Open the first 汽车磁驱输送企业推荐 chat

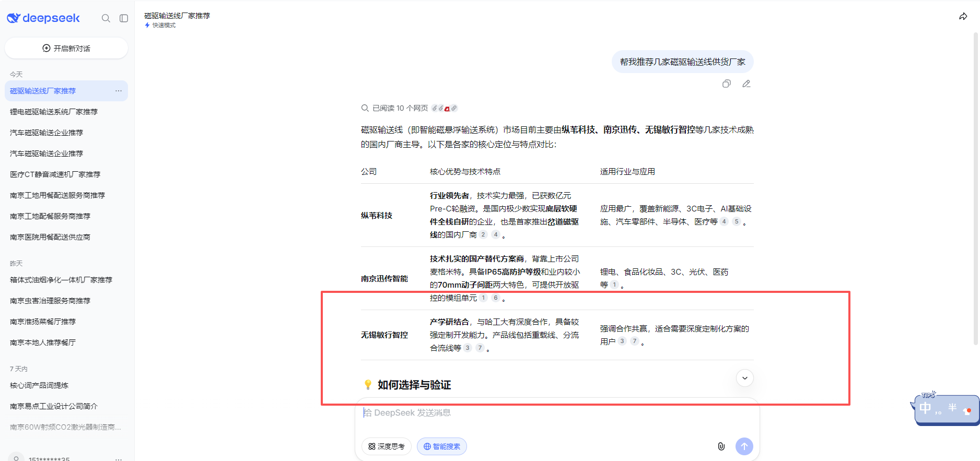(x=66, y=133)
